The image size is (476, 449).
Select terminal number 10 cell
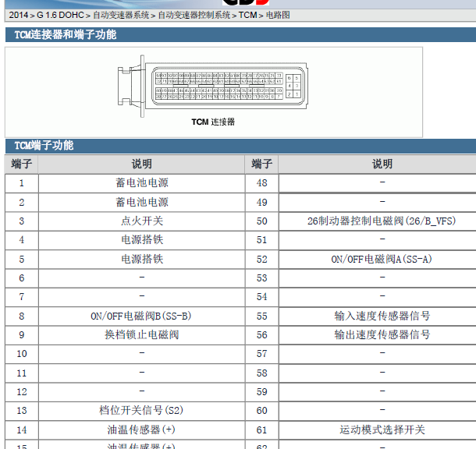point(22,354)
